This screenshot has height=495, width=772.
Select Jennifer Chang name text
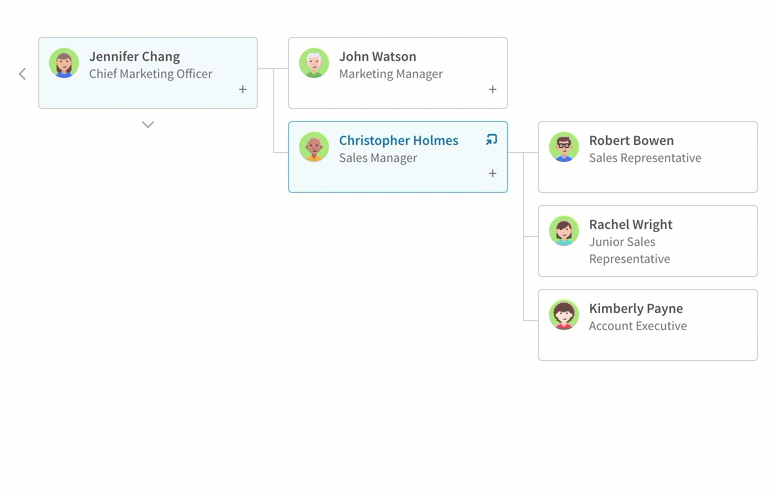pos(134,57)
